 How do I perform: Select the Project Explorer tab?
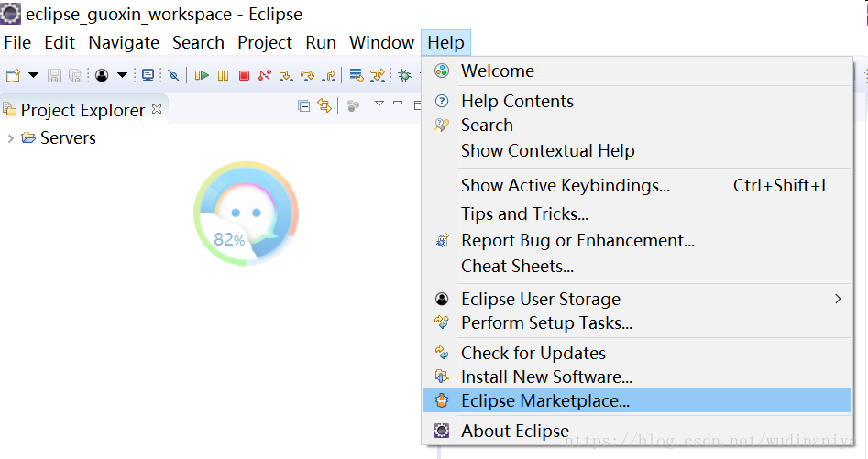pyautogui.click(x=82, y=110)
